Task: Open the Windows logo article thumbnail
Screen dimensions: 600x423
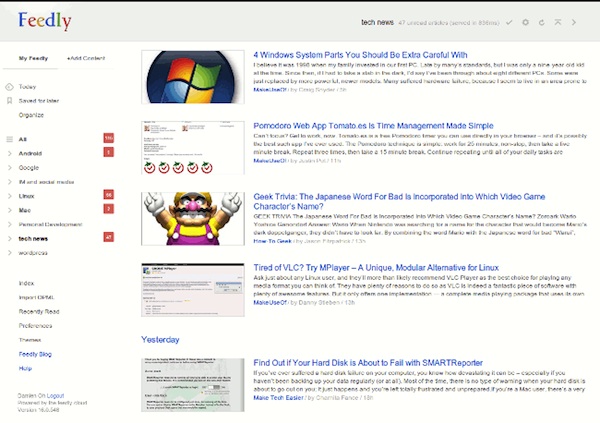Action: [193, 77]
